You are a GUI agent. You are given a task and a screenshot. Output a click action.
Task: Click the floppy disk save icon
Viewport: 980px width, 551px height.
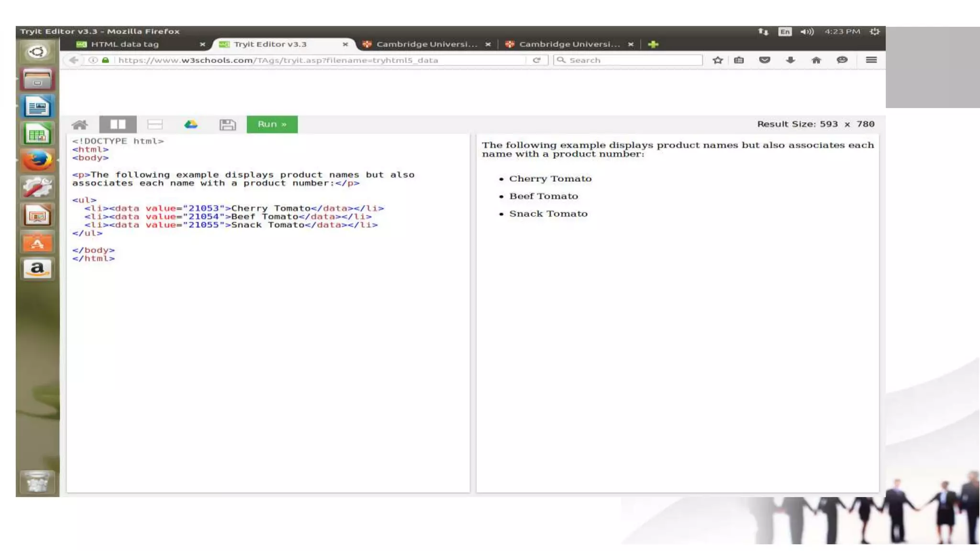tap(227, 125)
